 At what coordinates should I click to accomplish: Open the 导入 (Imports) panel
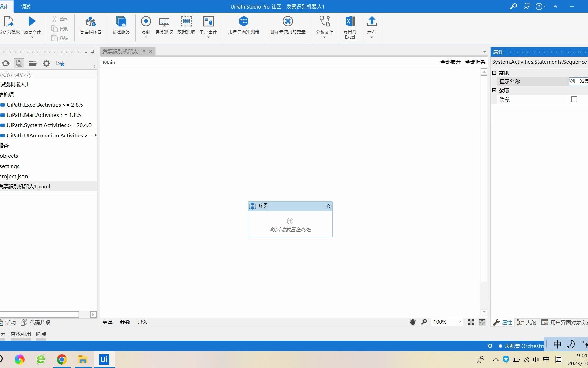click(x=142, y=322)
